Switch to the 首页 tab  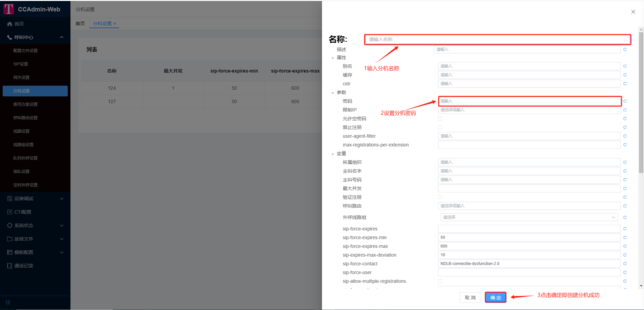(x=80, y=24)
